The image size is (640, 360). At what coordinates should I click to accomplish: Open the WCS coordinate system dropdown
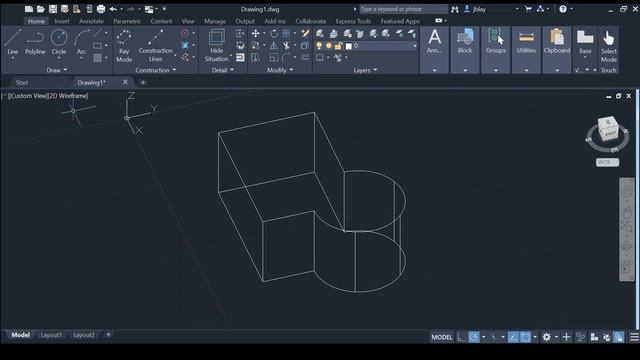[607, 162]
